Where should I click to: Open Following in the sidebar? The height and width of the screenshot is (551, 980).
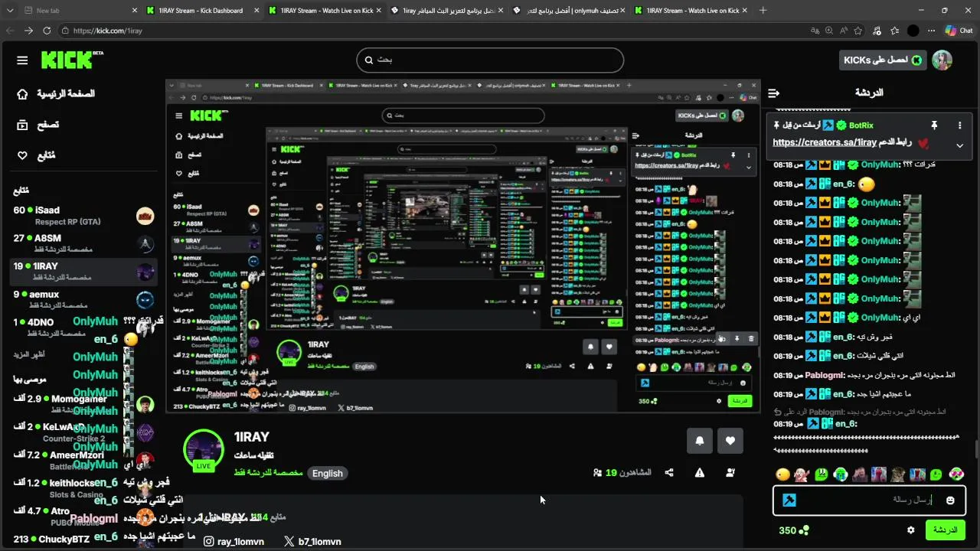point(37,155)
